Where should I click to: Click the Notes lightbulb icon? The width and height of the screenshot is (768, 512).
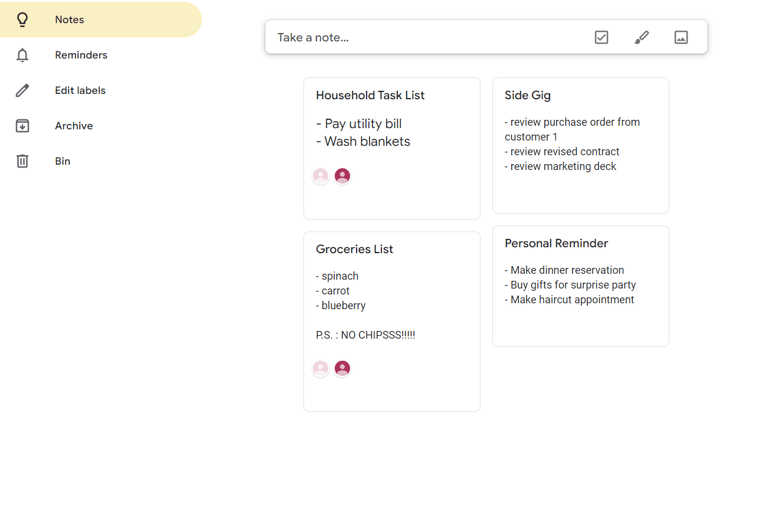22,20
